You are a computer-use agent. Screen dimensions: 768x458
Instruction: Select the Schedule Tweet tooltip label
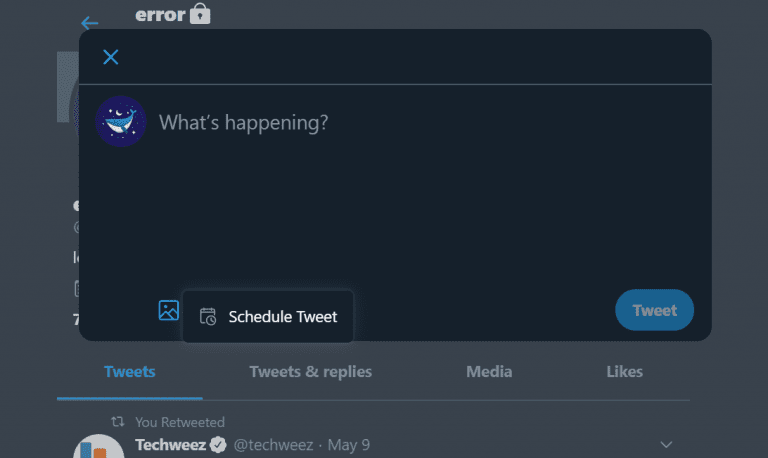tap(283, 317)
